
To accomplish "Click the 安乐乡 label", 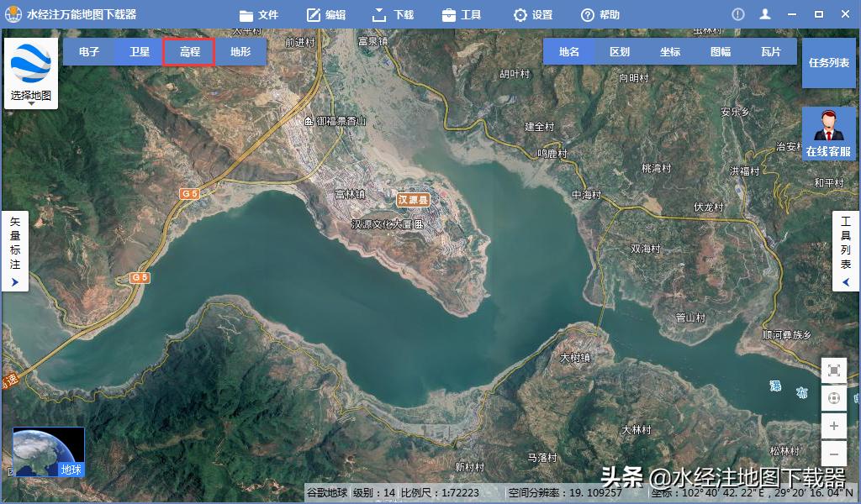I will point(735,112).
